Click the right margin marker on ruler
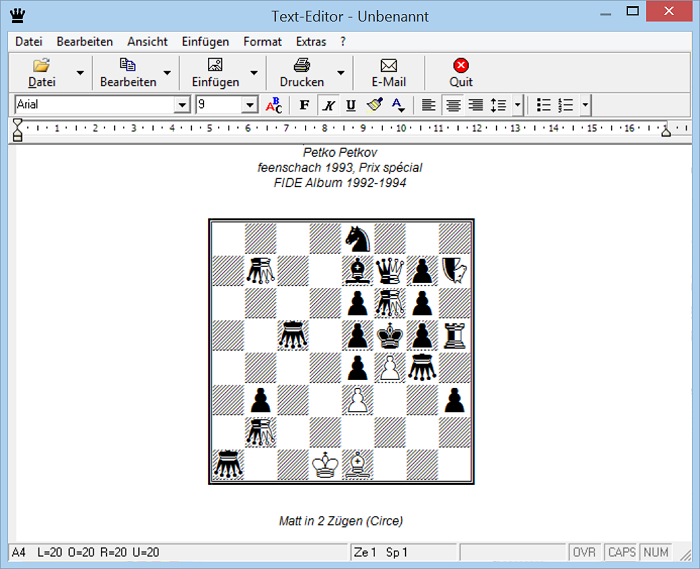Screen dimensions: 700x569 point(666,131)
